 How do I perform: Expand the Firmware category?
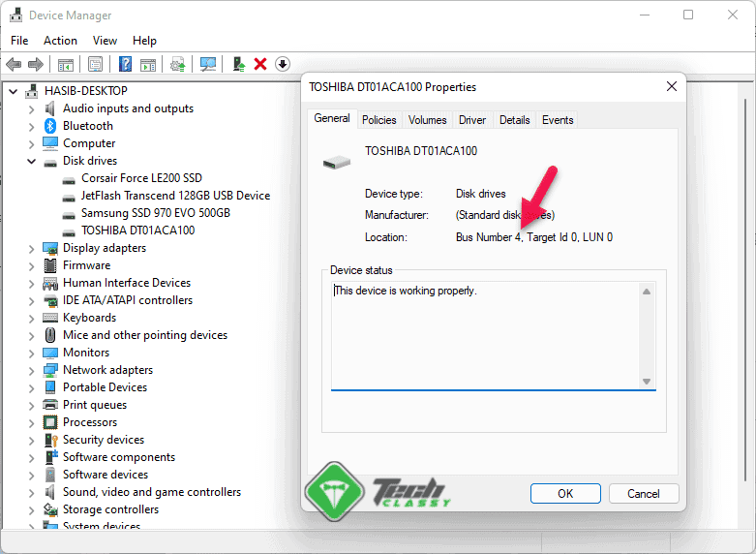(31, 266)
